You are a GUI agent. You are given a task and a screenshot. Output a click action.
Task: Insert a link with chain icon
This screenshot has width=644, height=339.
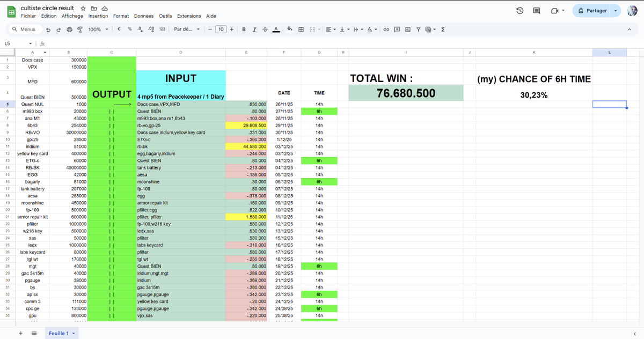[x=386, y=30]
